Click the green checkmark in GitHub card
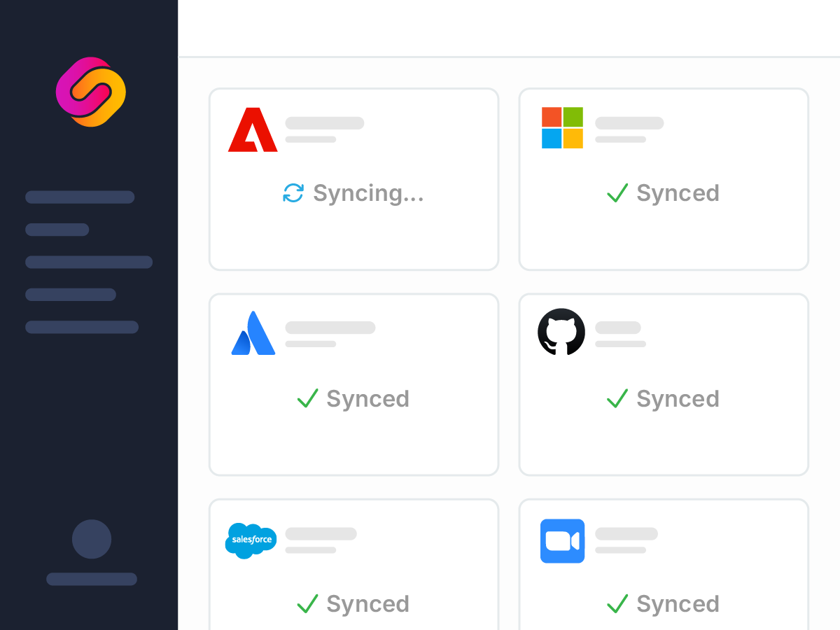840x630 pixels. (617, 399)
